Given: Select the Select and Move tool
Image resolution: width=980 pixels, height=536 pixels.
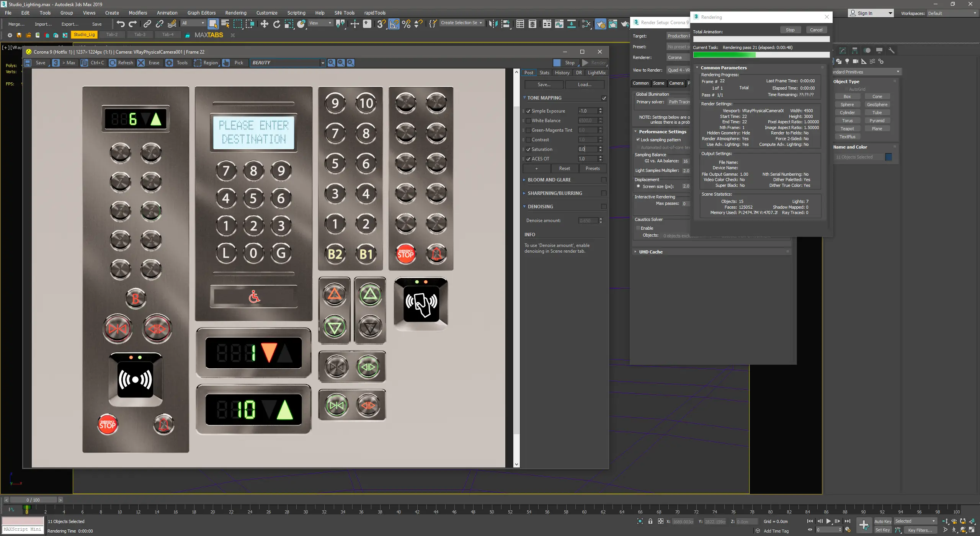Looking at the screenshot, I should click(x=265, y=24).
